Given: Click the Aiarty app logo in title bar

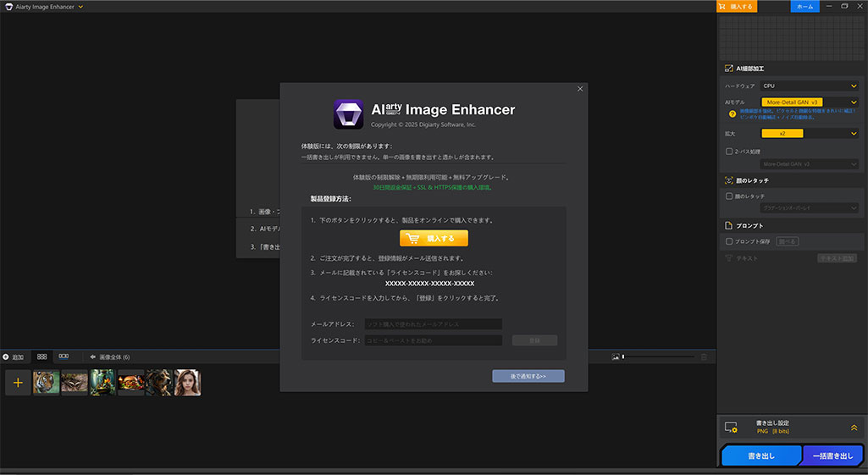Looking at the screenshot, I should pyautogui.click(x=8, y=7).
